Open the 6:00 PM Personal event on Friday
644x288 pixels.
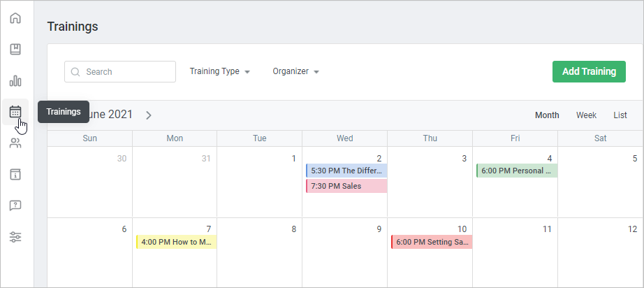click(x=516, y=170)
